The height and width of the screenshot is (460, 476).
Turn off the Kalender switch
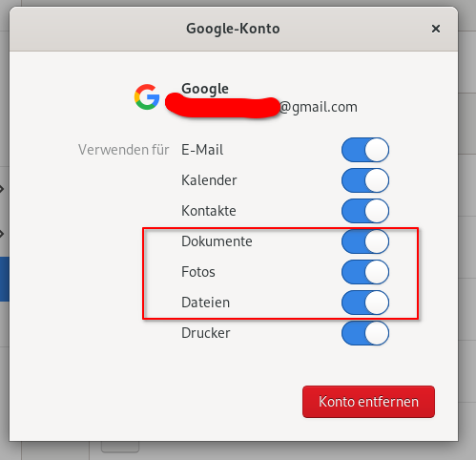pyautogui.click(x=365, y=180)
